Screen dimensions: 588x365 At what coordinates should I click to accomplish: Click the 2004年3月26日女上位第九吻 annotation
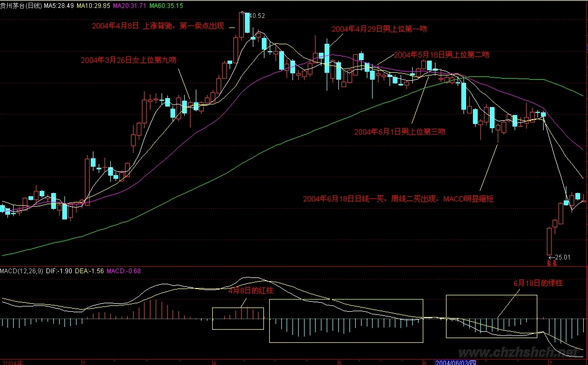pos(128,60)
